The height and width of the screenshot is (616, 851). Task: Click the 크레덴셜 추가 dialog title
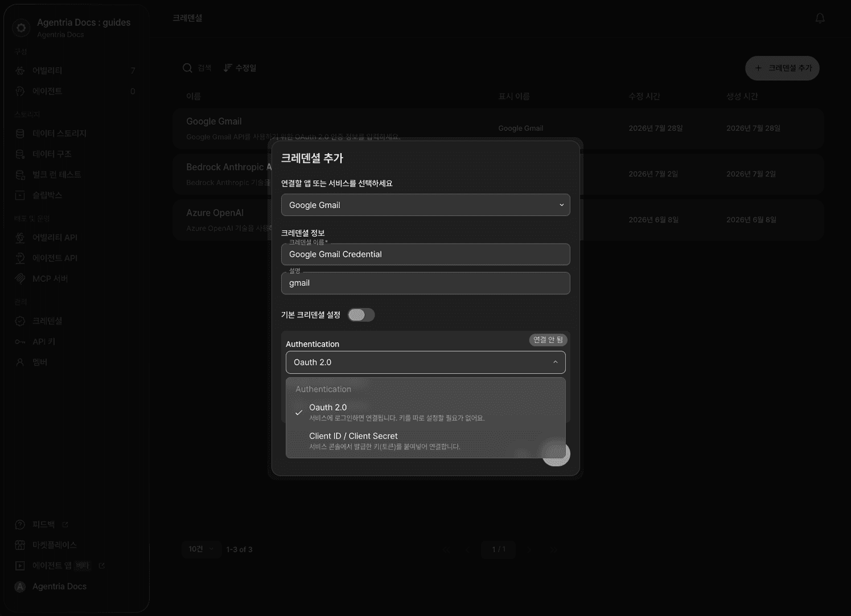[x=312, y=158]
